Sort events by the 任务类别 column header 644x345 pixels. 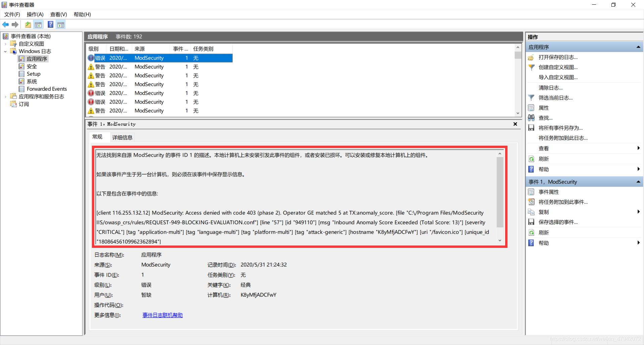(211, 49)
